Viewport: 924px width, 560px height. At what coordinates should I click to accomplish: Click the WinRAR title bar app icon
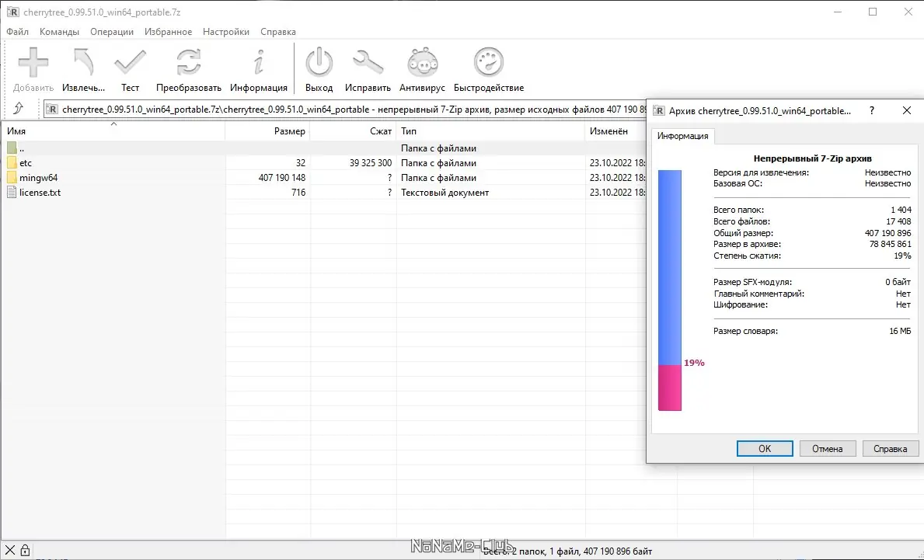12,12
